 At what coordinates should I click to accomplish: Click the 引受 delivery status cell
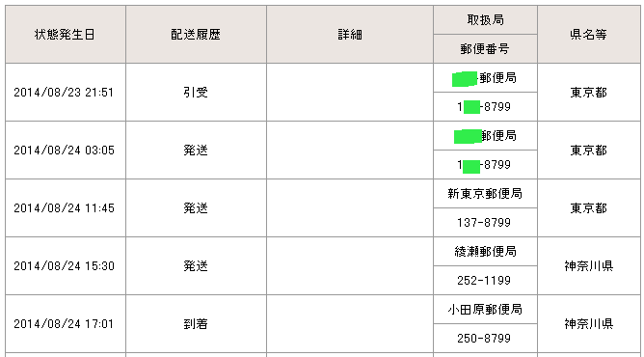(196, 93)
